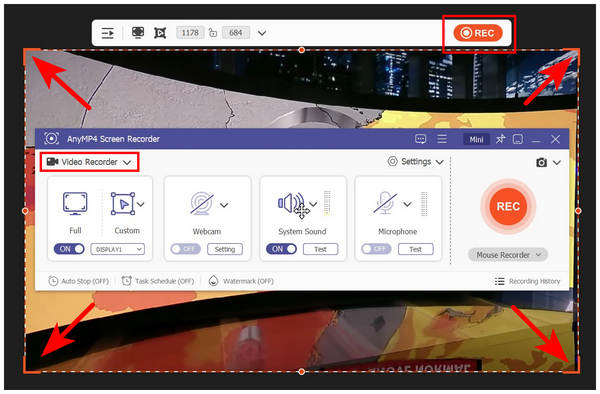
Task: Open Watermark (OFF) settings
Action: pyautogui.click(x=241, y=281)
